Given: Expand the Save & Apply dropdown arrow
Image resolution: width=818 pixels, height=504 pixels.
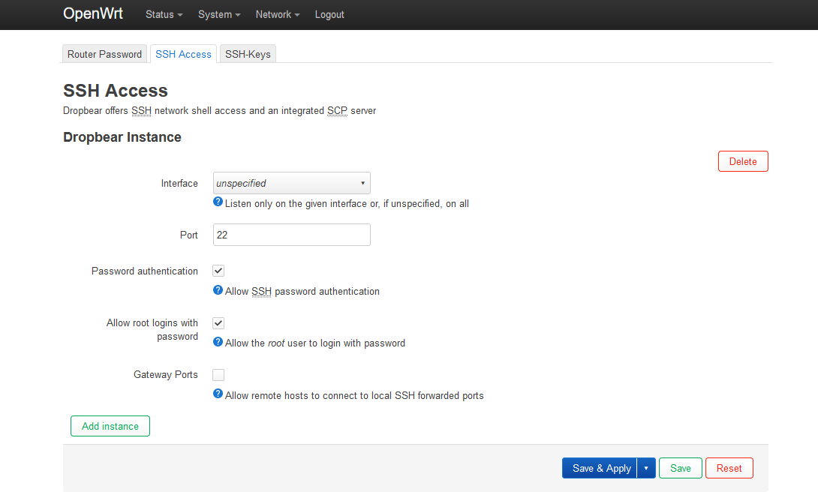Looking at the screenshot, I should pyautogui.click(x=646, y=468).
